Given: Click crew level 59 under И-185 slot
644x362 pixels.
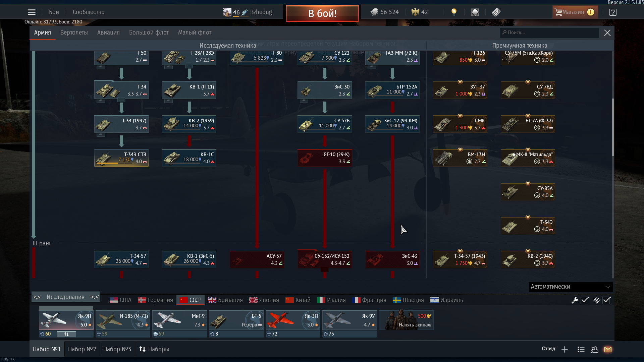Looking at the screenshot, I should [x=102, y=334].
